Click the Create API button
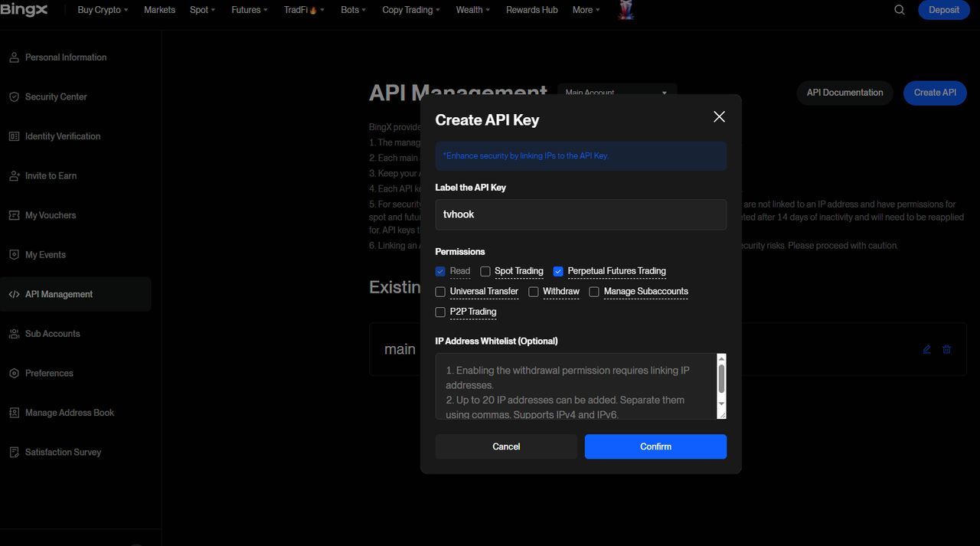980x546 pixels. [935, 93]
